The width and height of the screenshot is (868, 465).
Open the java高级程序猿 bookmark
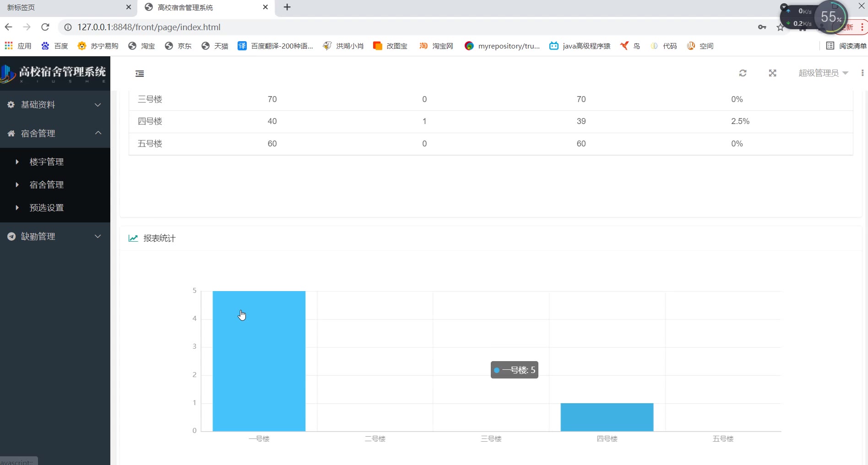[x=580, y=46]
